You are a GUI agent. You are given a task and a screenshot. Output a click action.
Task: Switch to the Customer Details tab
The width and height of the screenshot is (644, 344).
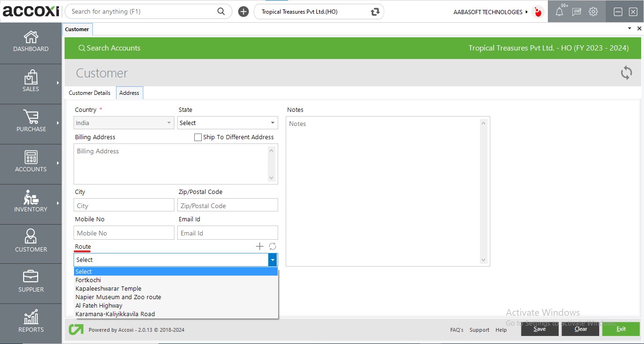click(x=90, y=93)
